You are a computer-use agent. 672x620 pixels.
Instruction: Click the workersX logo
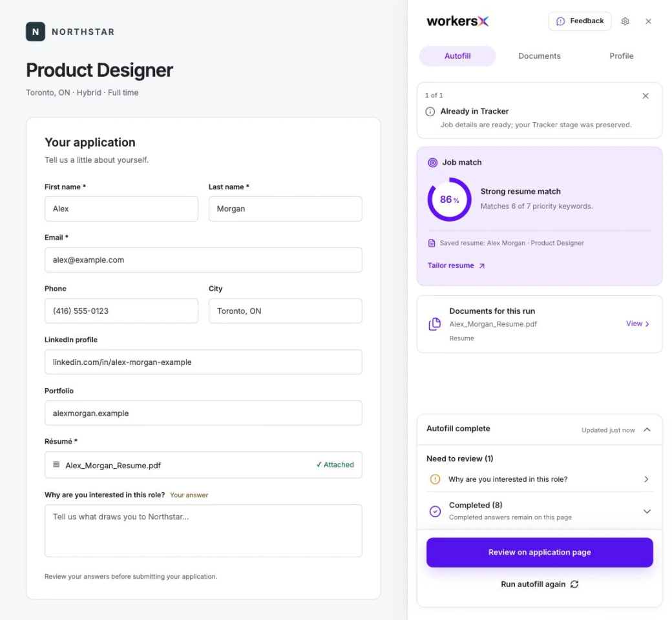(x=457, y=21)
